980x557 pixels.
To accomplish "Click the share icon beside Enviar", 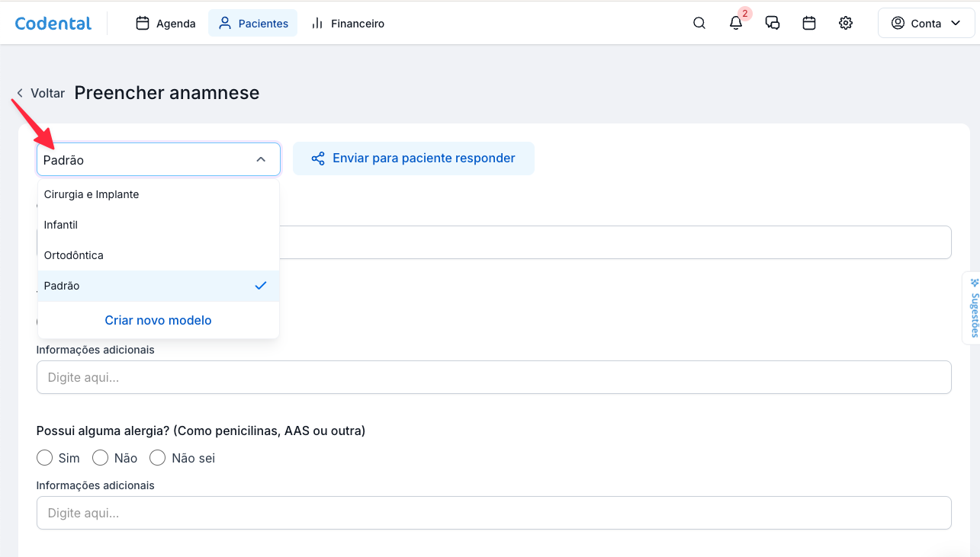I will [318, 158].
